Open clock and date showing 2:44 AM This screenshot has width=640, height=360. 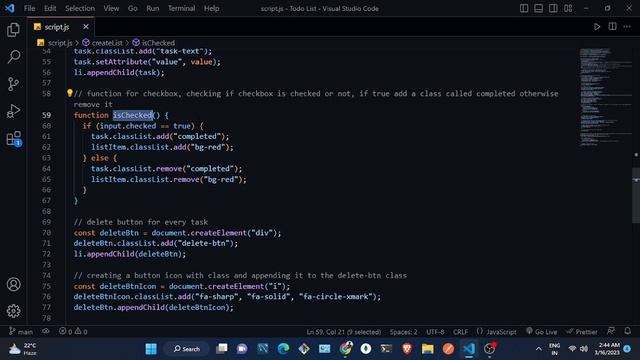tap(607, 349)
